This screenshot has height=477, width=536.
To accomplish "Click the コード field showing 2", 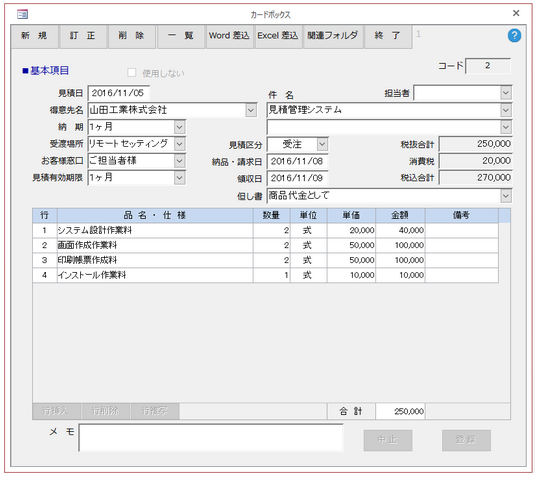I will click(488, 65).
